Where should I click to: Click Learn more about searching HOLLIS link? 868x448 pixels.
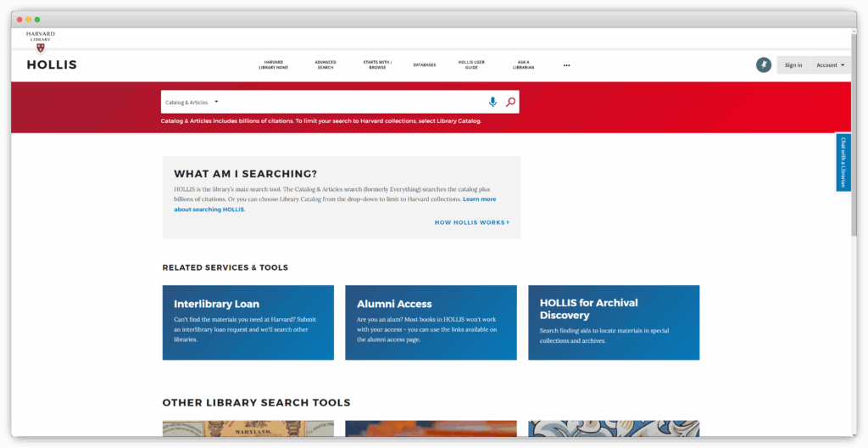(335, 204)
